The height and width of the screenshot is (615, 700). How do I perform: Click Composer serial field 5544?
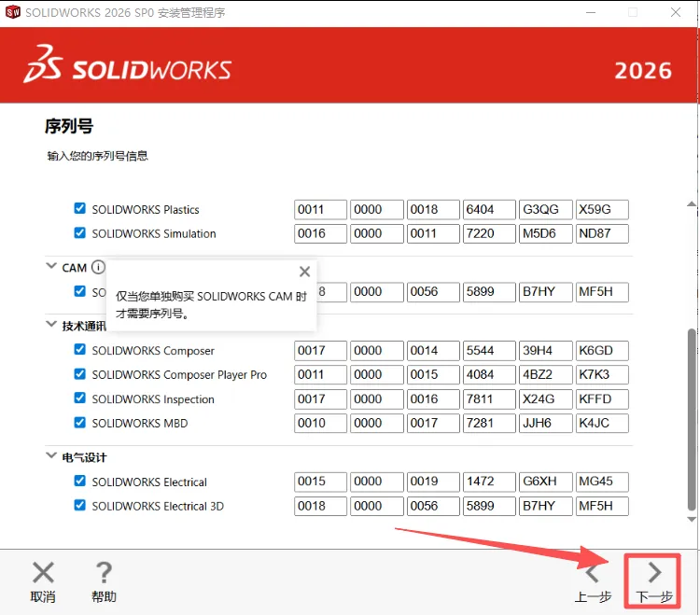489,350
